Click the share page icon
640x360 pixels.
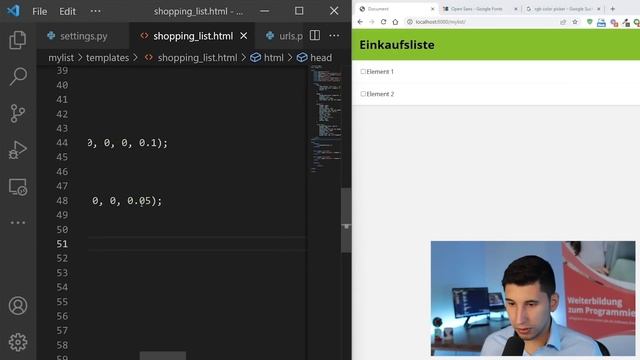(x=563, y=22)
